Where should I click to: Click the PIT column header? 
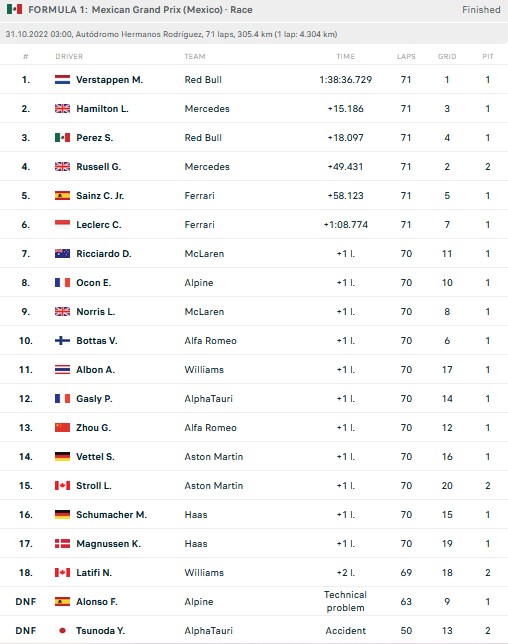[x=487, y=57]
